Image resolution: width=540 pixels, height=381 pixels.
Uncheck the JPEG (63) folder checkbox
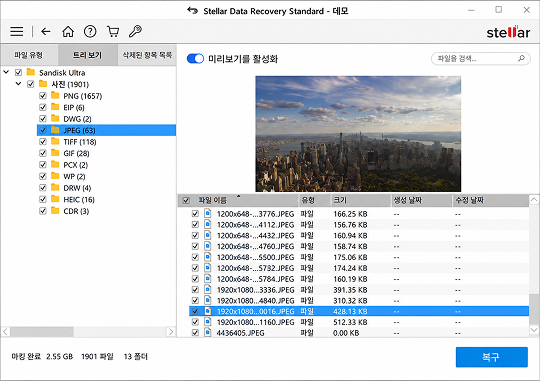tap(43, 130)
